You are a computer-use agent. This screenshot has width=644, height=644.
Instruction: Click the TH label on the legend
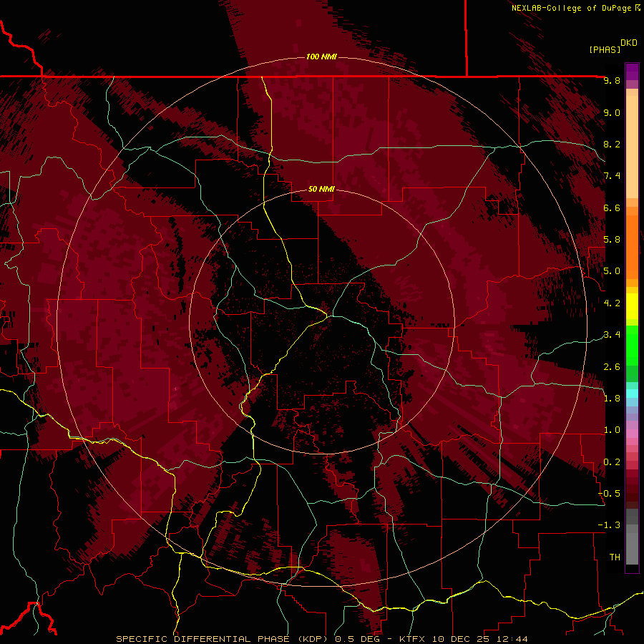pos(615,557)
